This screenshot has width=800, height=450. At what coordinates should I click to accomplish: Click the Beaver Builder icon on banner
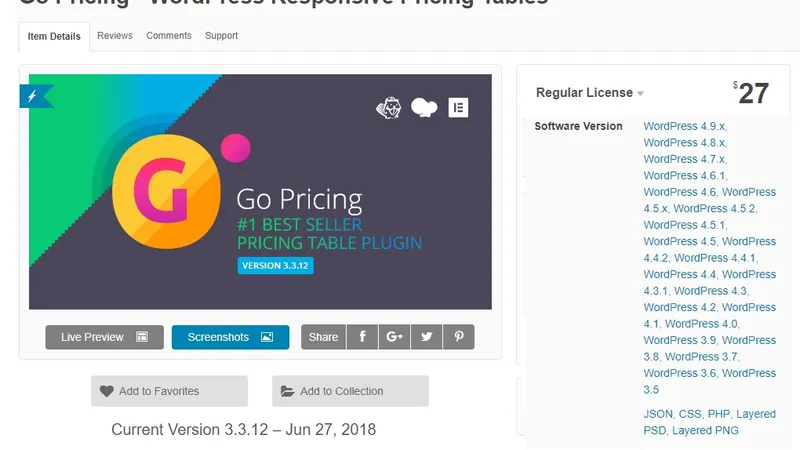click(x=389, y=108)
